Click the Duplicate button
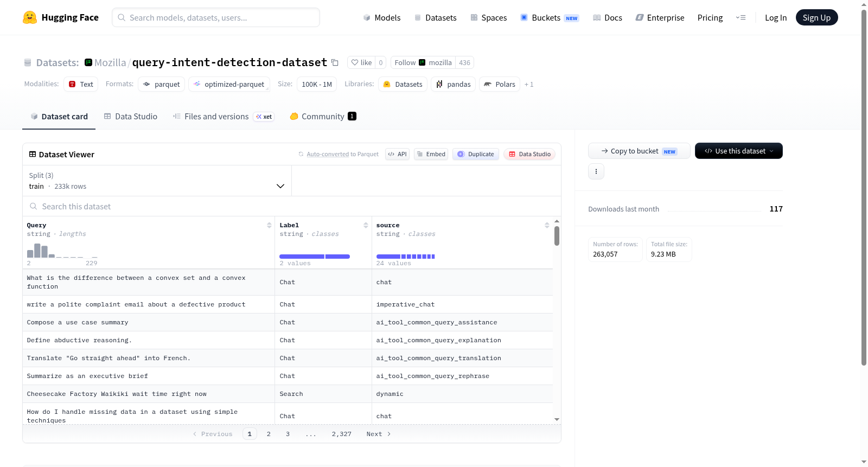This screenshot has height=467, width=868. point(476,154)
